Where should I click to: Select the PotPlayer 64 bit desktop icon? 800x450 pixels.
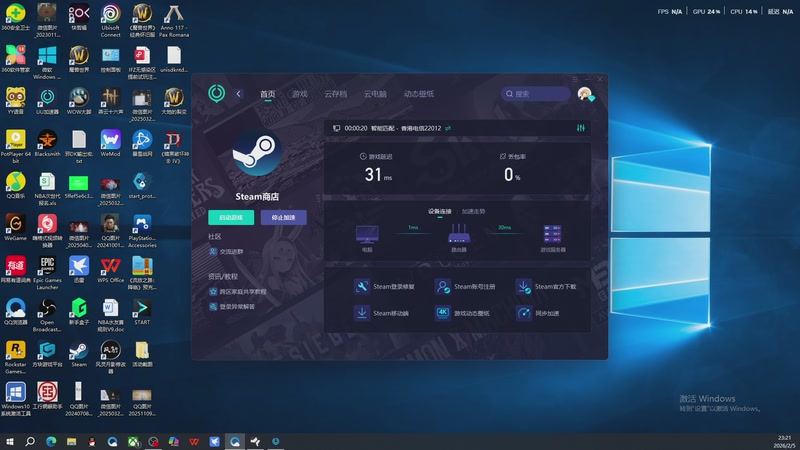[x=16, y=146]
